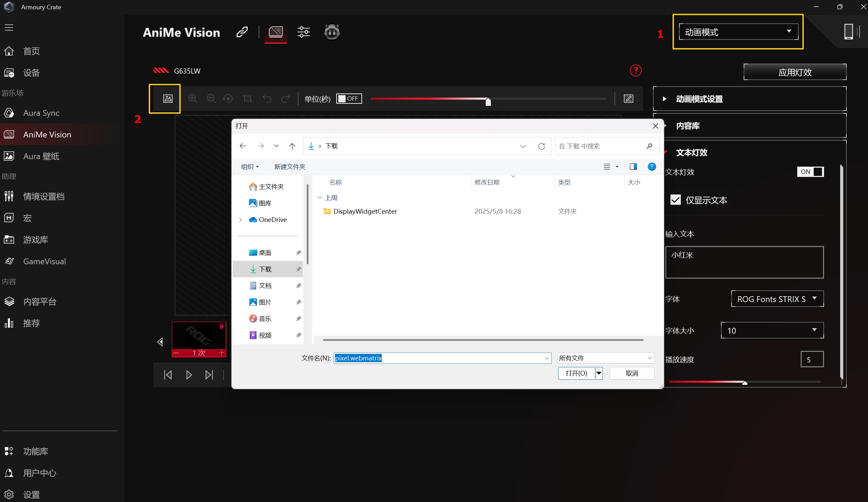Viewport: 868px width, 502px height.
Task: Open the sliders settings tab icon
Action: (x=303, y=32)
